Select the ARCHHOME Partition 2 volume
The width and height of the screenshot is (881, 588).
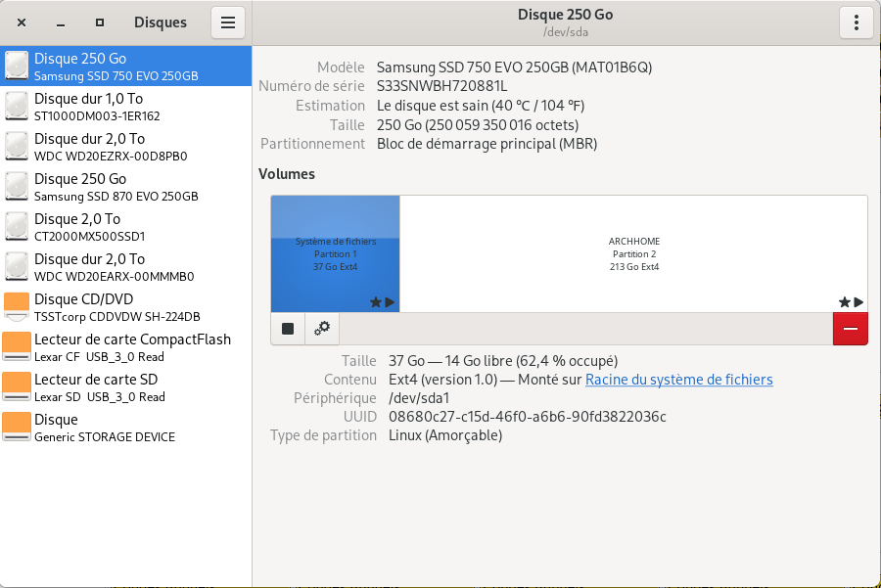tap(632, 253)
